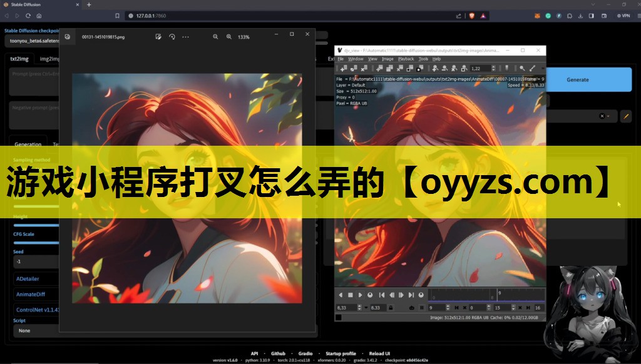Click bookmark icon beside address bar
641x364 pixels.
point(117,16)
